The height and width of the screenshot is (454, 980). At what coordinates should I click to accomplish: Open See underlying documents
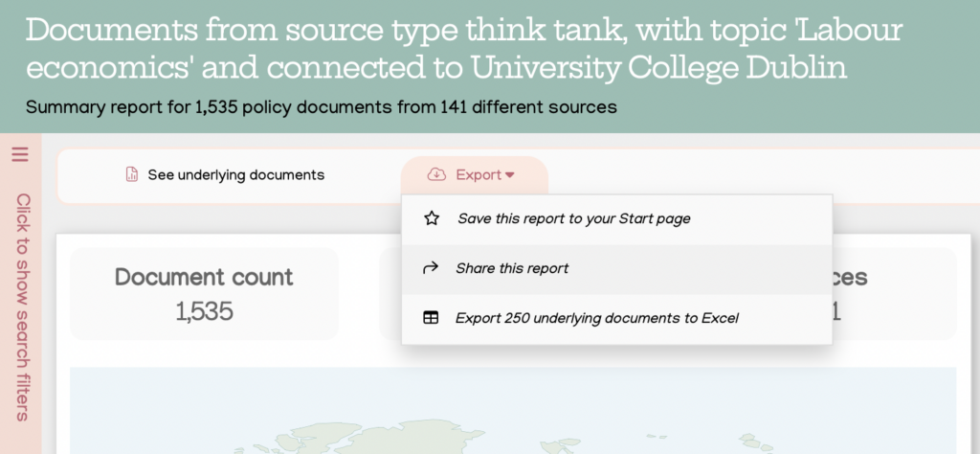(235, 175)
